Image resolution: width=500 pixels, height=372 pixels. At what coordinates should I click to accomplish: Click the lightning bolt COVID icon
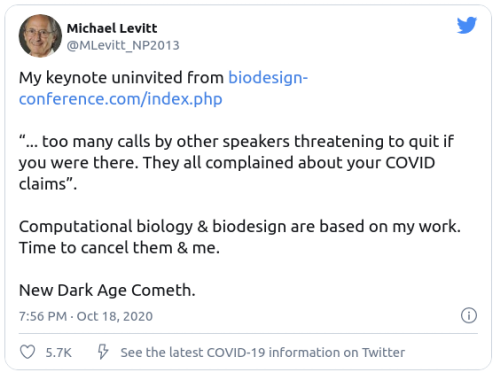(x=103, y=352)
